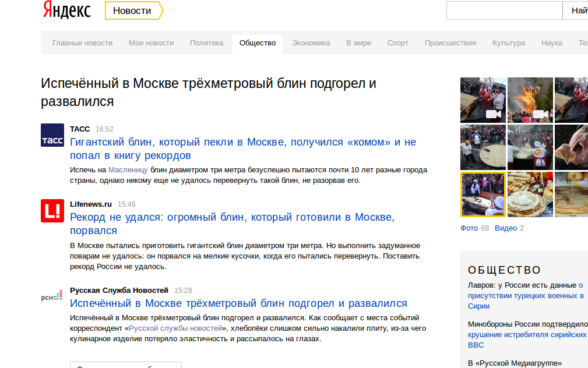Open the Экономика tab
The image size is (588, 368).
tap(311, 43)
